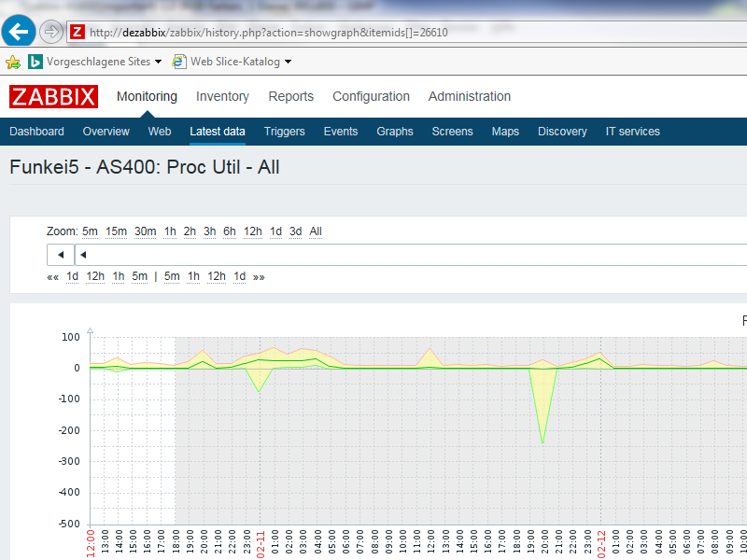Open the Configuration menu
The height and width of the screenshot is (560, 747).
371,97
